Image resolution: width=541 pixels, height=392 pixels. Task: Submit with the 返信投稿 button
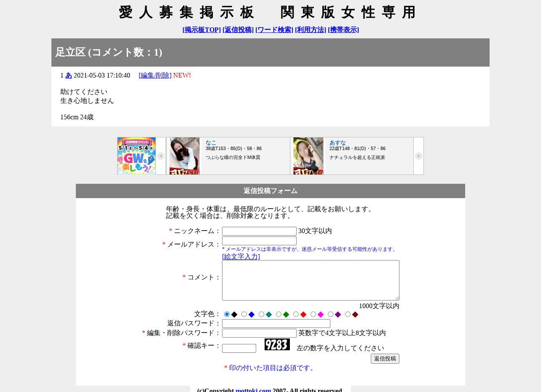point(385,359)
